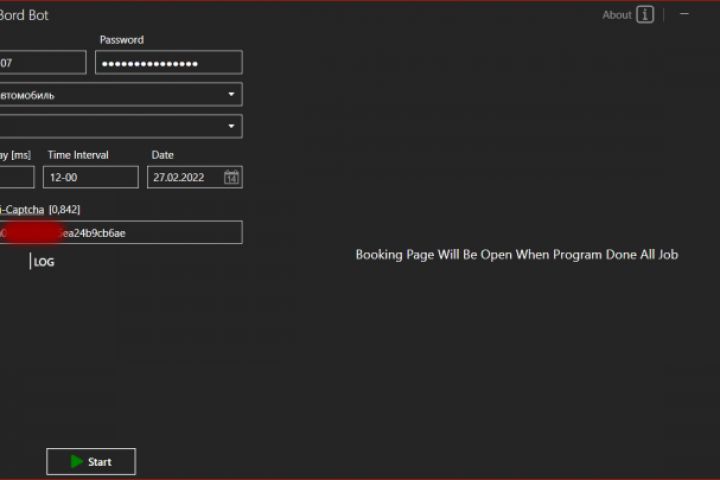Click the captcha key input field
This screenshot has width=720, height=480.
(x=121, y=232)
